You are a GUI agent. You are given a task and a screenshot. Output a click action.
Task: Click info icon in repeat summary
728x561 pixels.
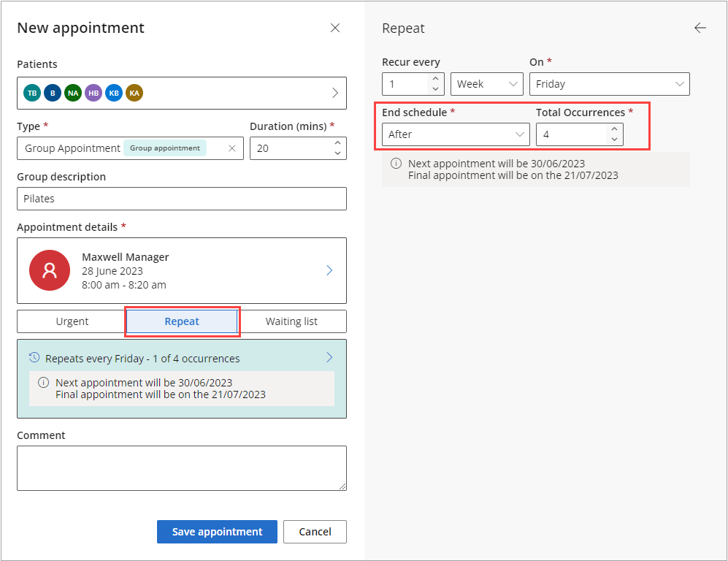coord(43,383)
